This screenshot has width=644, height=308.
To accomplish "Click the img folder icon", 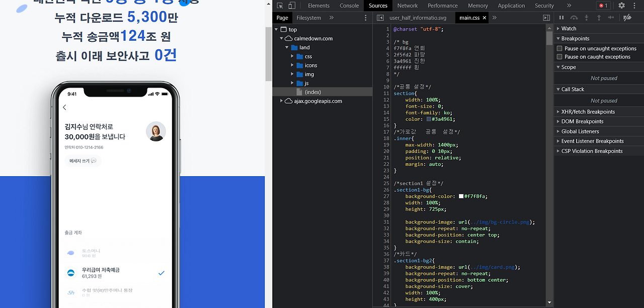I will click(x=299, y=74).
